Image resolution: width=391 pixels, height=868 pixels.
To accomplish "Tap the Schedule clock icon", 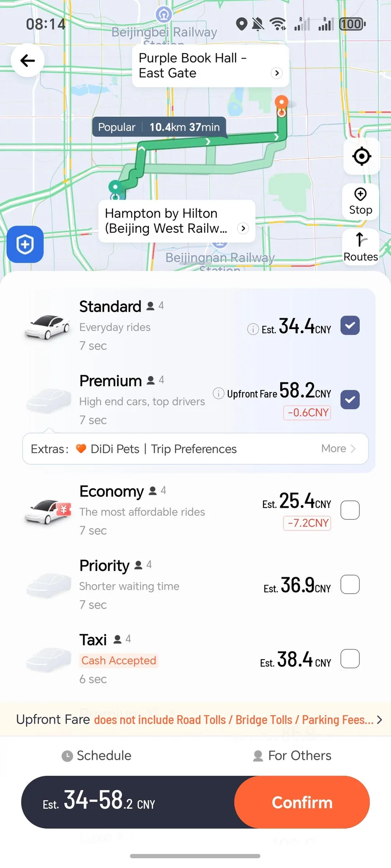I will point(67,756).
